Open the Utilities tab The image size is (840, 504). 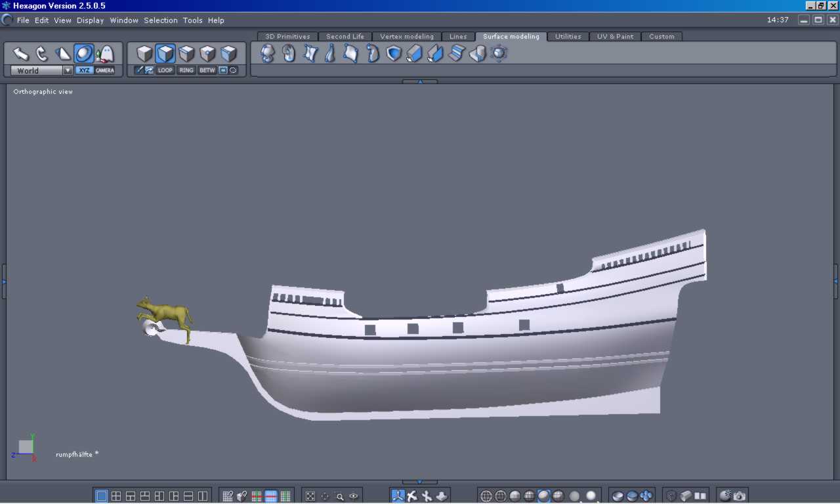pyautogui.click(x=568, y=37)
